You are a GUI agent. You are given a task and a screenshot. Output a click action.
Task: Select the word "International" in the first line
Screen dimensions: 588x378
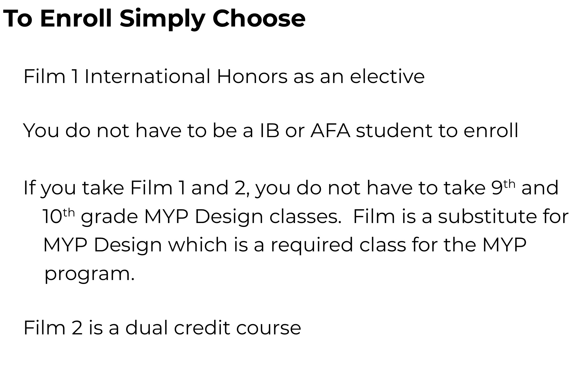pos(147,76)
